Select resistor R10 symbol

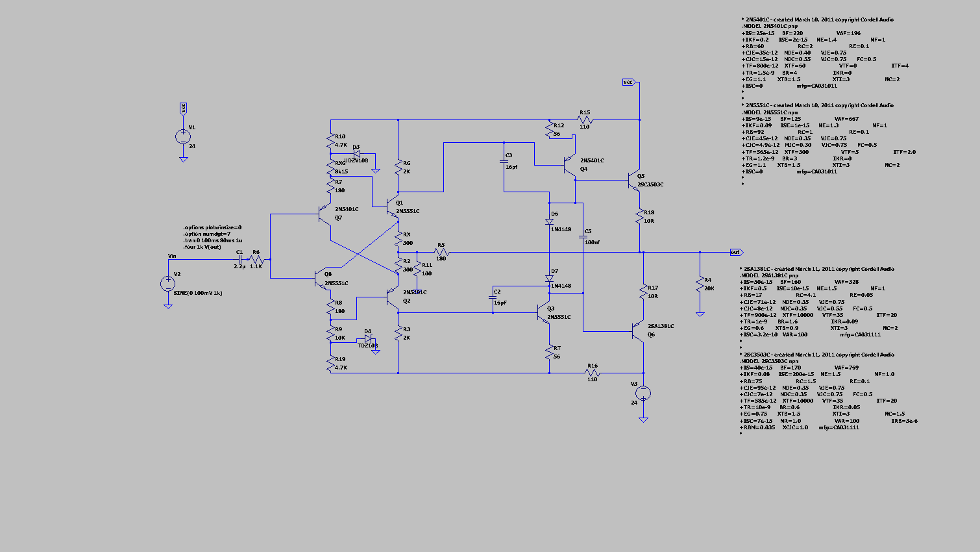(330, 140)
